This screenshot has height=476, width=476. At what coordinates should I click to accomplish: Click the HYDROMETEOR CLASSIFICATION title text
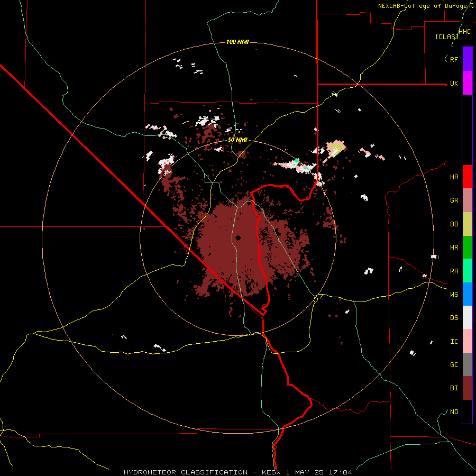pyautogui.click(x=186, y=472)
